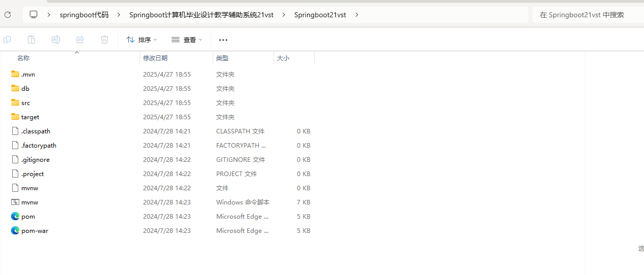Select the .classpath file name
Screen dimensions: 644x275
[x=36, y=131]
